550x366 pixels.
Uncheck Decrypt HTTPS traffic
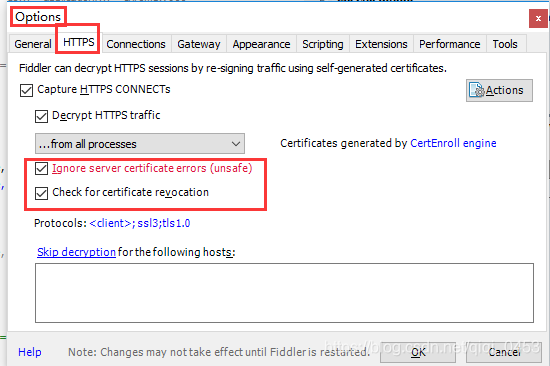41,116
